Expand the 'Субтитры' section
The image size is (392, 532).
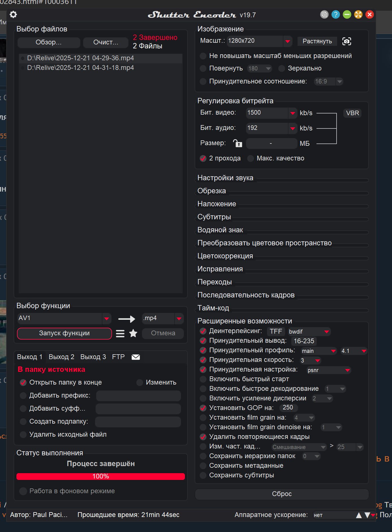(x=214, y=217)
